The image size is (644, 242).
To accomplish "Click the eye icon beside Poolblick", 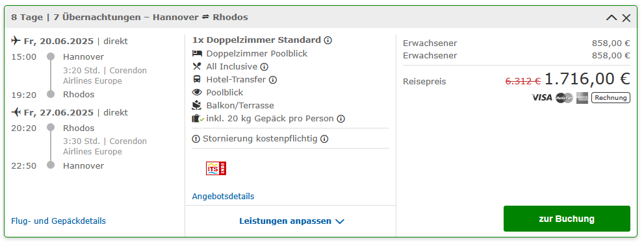I will (x=197, y=93).
